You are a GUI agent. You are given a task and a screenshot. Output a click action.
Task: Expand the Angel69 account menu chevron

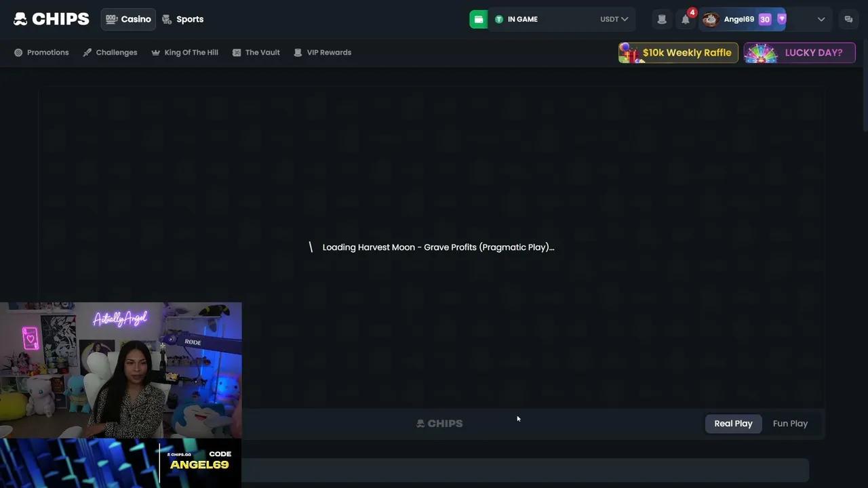821,19
